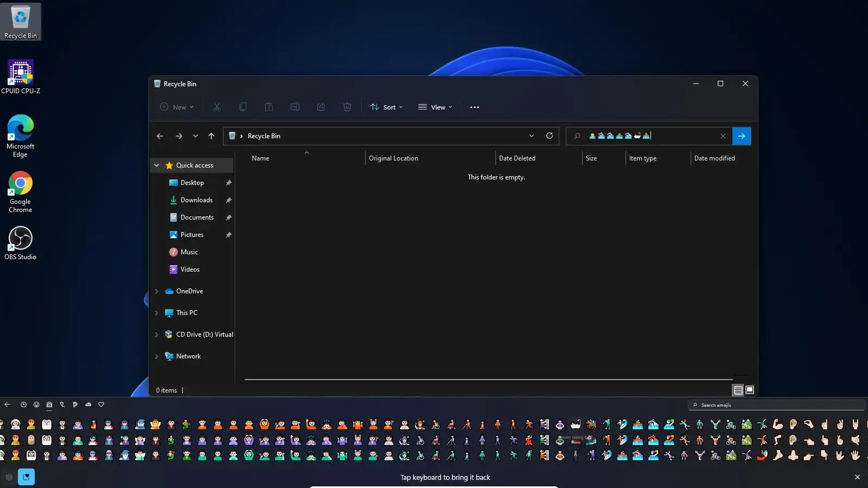Click the Delete trash icon in the toolbar

(x=347, y=107)
